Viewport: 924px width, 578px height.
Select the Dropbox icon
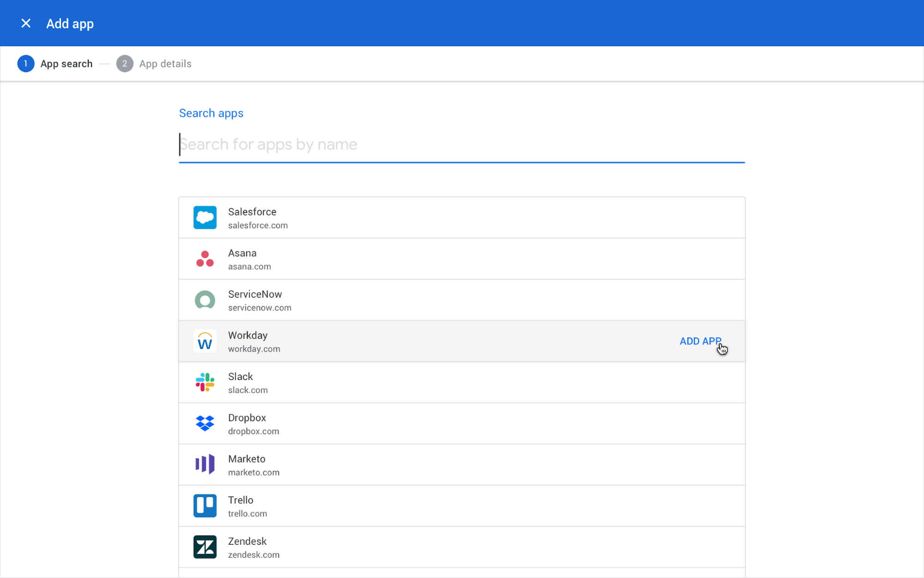(205, 424)
